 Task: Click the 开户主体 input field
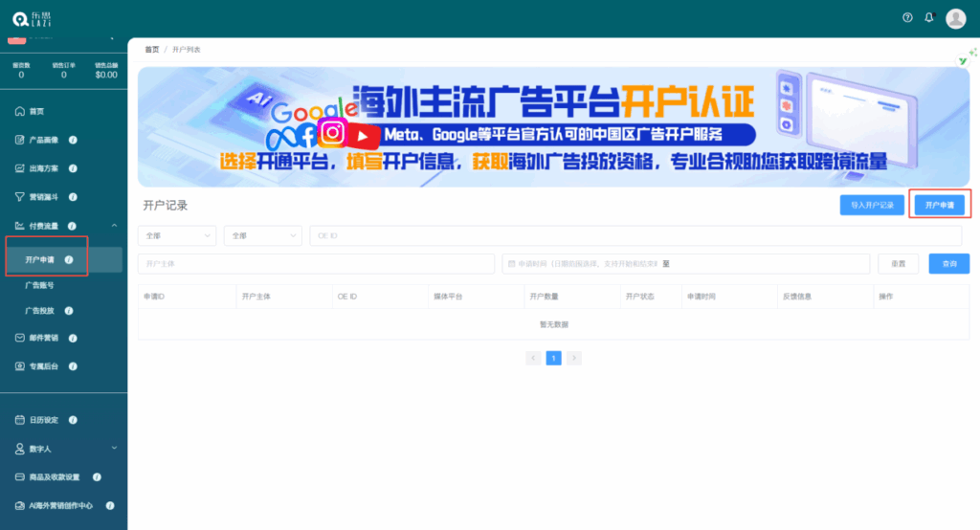(x=316, y=264)
